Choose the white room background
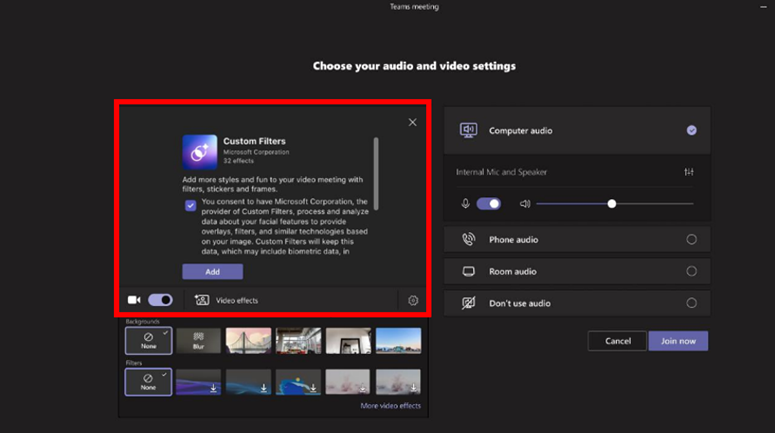775x433 pixels. (348, 341)
